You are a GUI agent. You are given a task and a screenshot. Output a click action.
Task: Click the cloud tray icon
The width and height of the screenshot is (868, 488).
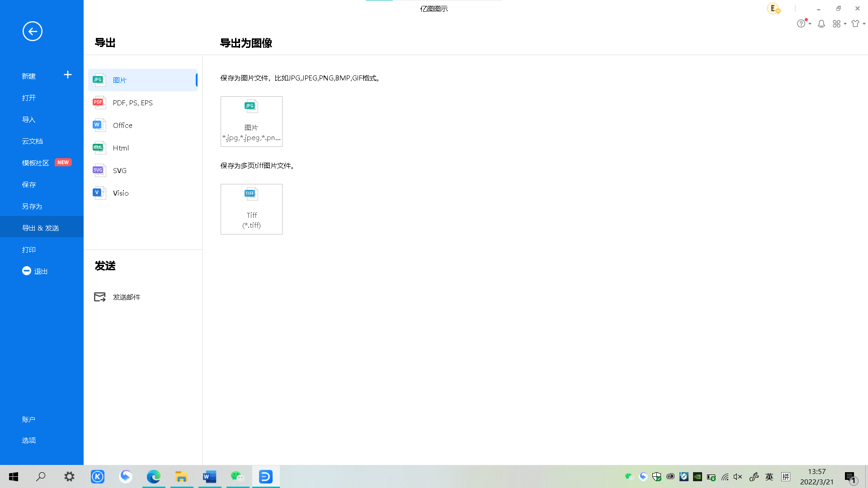670,477
